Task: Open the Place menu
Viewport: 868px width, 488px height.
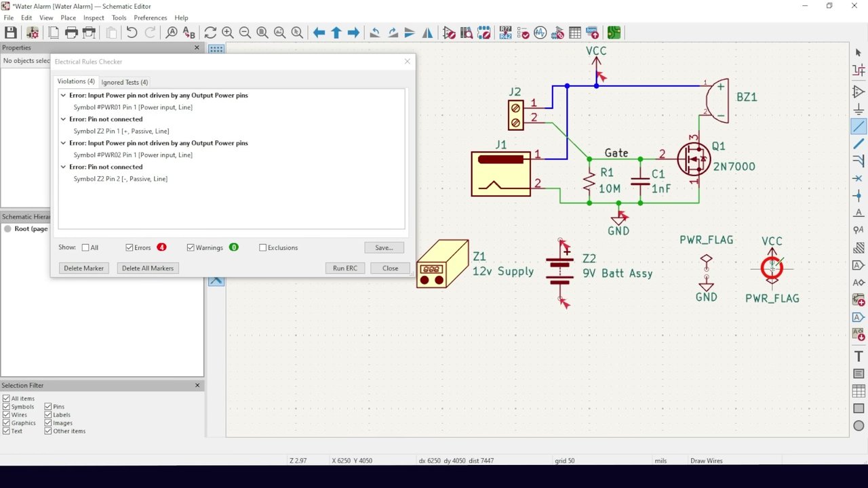Action: (68, 18)
